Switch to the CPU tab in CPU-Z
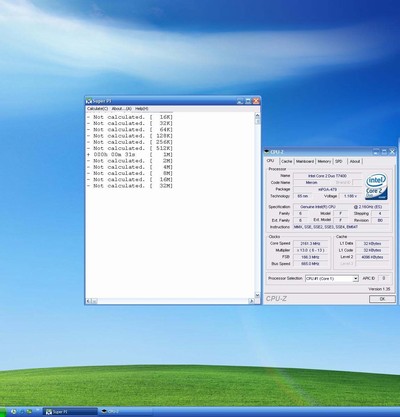400x417 pixels. coord(271,161)
